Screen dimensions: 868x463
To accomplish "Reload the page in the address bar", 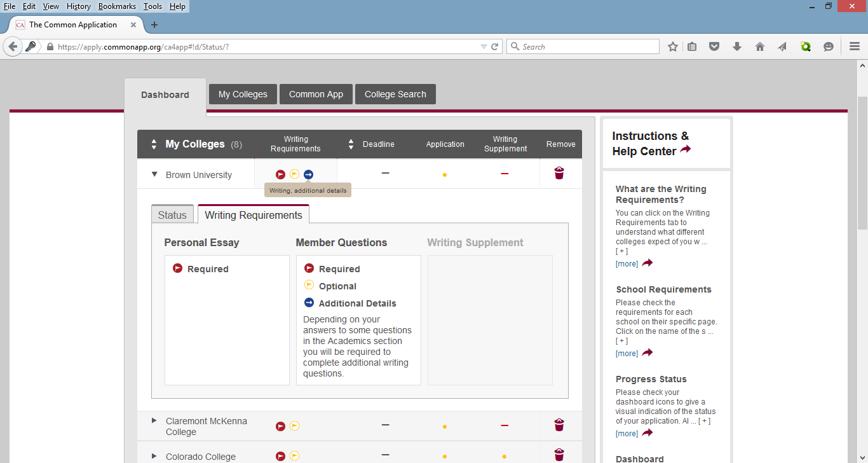I will 494,46.
